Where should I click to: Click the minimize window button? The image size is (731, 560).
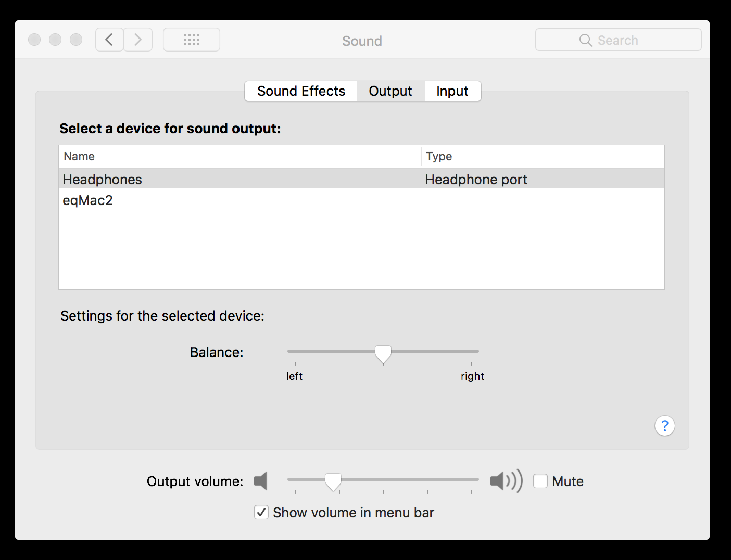(55, 40)
